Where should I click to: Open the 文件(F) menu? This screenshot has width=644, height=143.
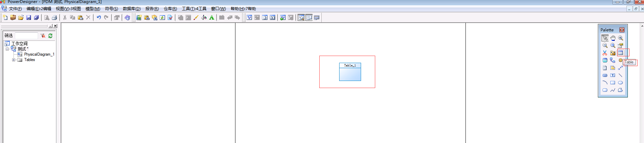pyautogui.click(x=15, y=9)
